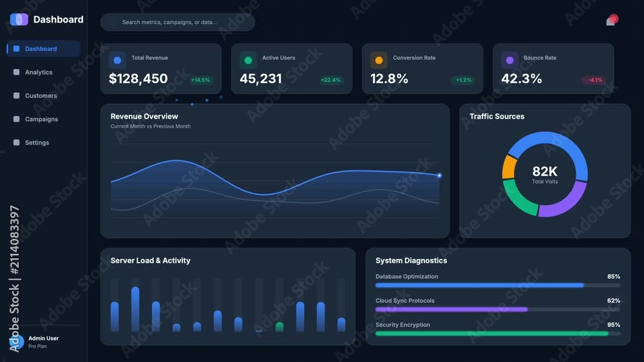Click the green Active Users icon

coord(248,61)
